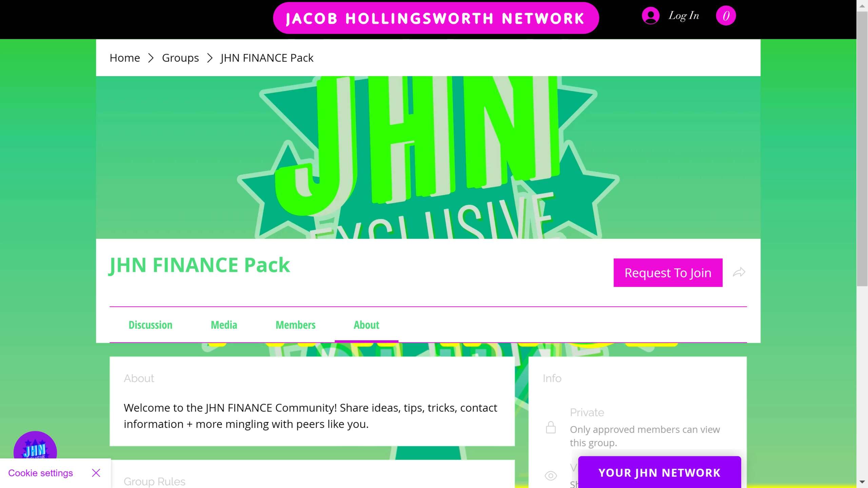Expand the Your JHN Network panel
The height and width of the screenshot is (488, 868).
[659, 472]
